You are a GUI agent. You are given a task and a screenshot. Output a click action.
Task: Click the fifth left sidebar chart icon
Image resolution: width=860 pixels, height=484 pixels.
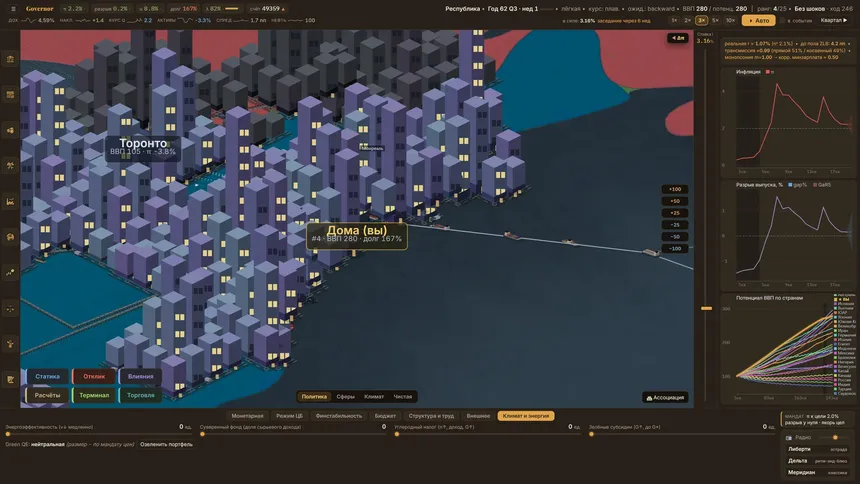(x=10, y=201)
